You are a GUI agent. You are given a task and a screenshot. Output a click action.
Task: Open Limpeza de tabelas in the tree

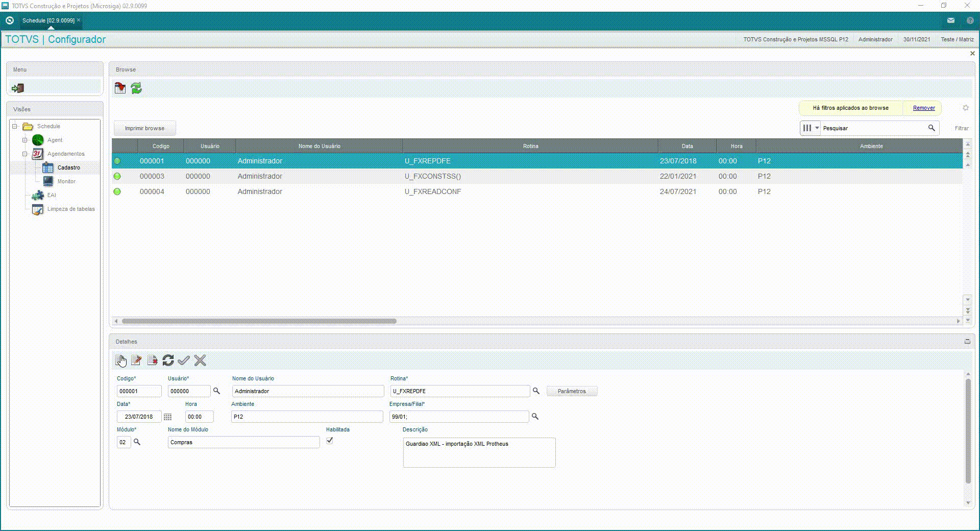[x=71, y=209]
